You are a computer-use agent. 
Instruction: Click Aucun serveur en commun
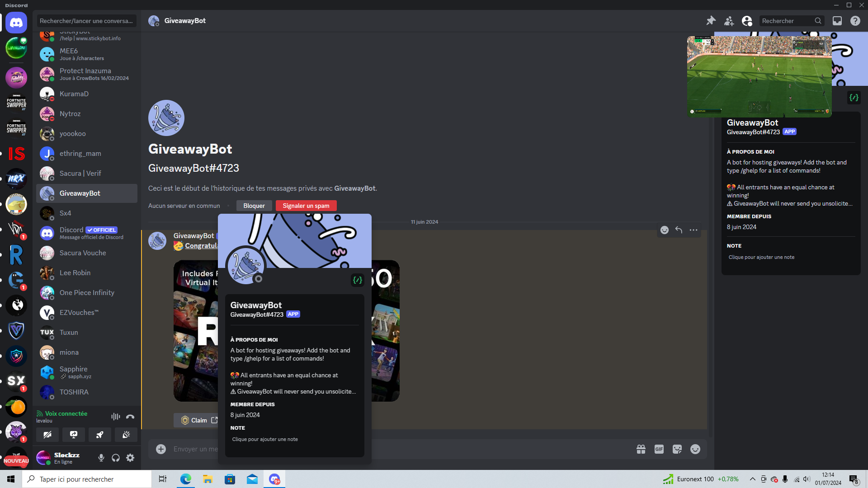(184, 206)
